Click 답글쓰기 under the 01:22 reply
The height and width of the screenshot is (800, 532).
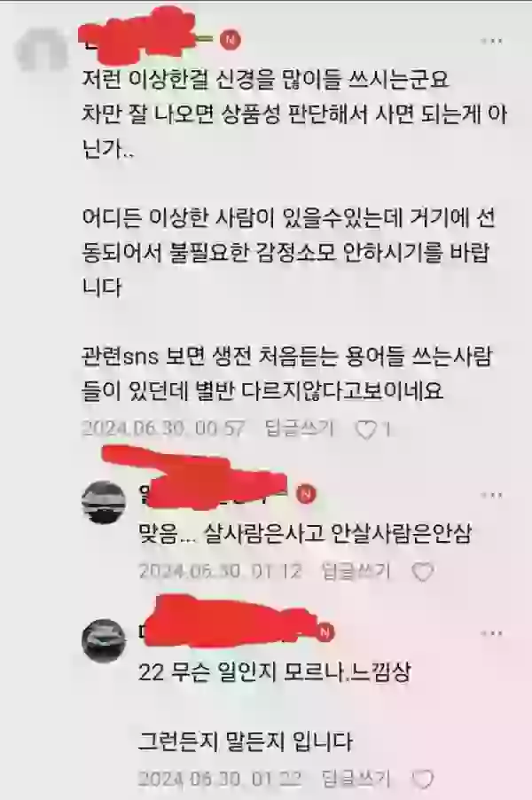click(356, 778)
